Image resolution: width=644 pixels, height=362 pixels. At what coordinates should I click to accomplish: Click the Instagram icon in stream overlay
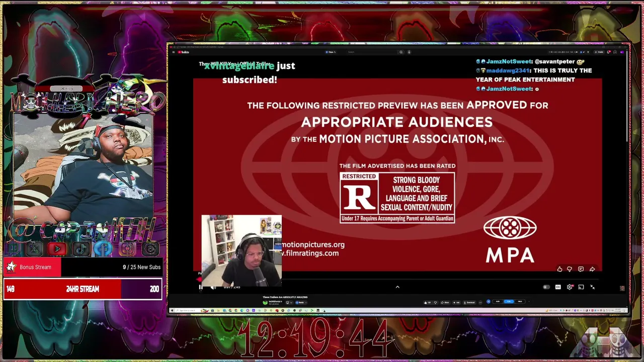coord(127,248)
